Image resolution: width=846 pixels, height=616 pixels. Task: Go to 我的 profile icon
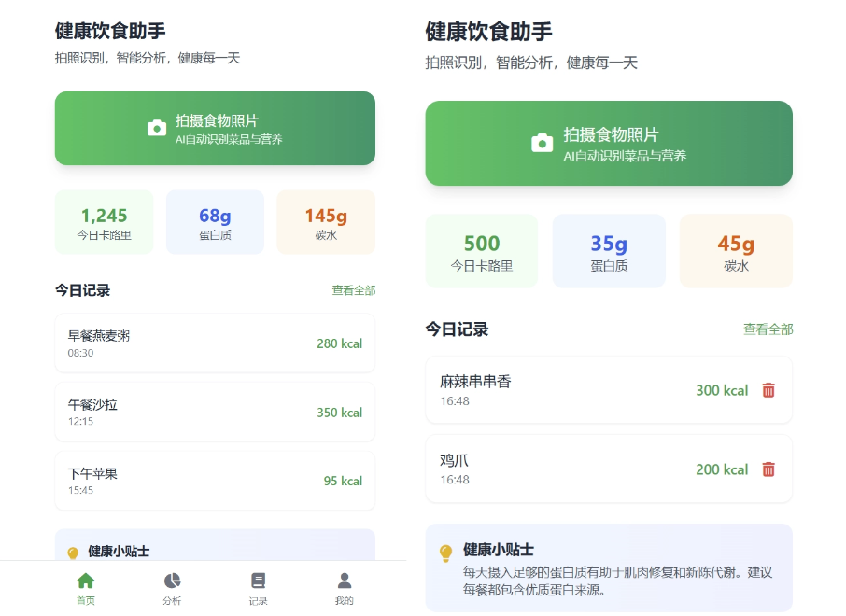point(345,581)
